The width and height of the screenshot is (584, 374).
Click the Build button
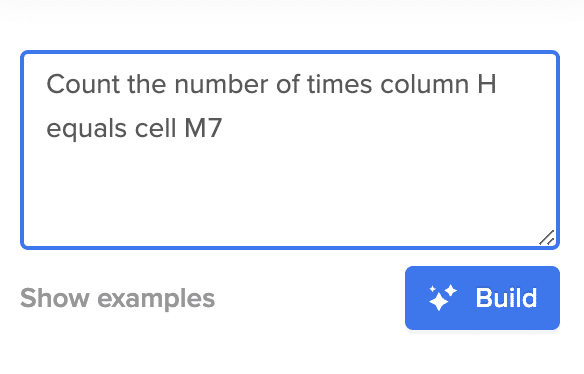pos(482,298)
